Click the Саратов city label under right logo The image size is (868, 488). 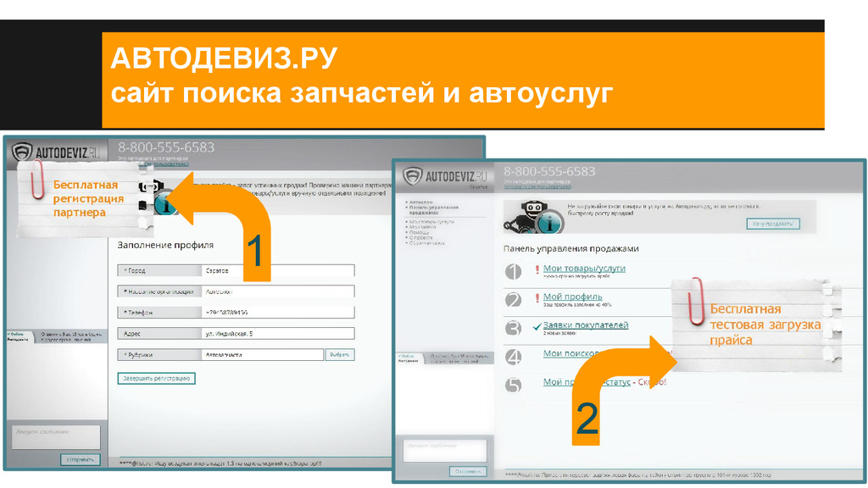pos(479,187)
